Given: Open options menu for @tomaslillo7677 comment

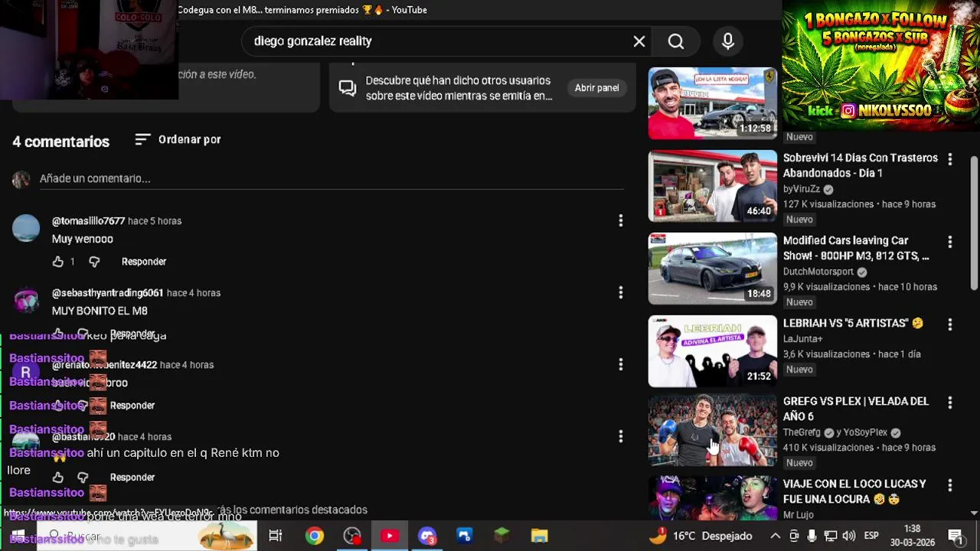Looking at the screenshot, I should 621,221.
